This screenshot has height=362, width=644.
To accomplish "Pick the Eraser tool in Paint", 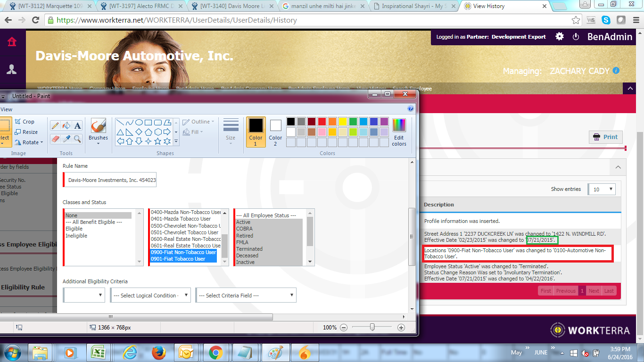I will 55,139.
